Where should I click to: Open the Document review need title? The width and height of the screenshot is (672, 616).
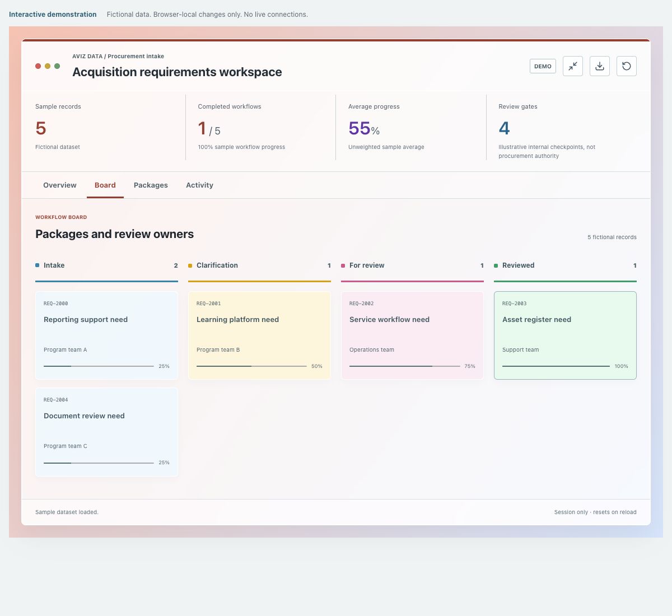(x=84, y=416)
